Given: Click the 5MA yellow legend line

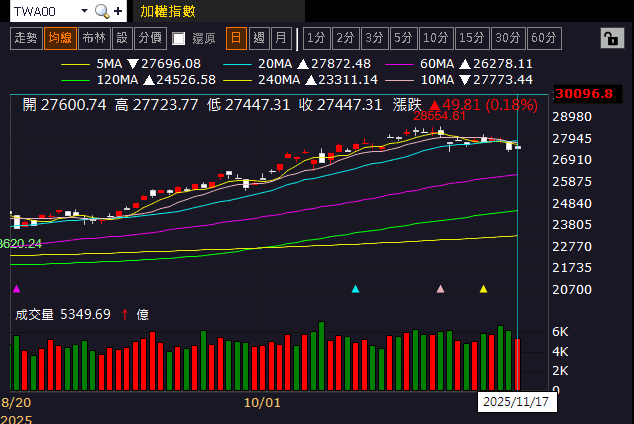Looking at the screenshot, I should coord(76,63).
